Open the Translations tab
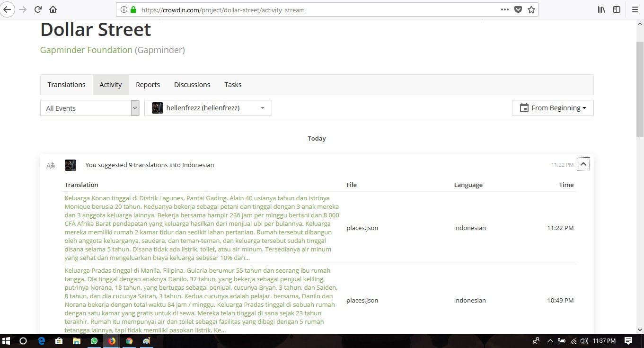The width and height of the screenshot is (644, 348). pyautogui.click(x=66, y=85)
